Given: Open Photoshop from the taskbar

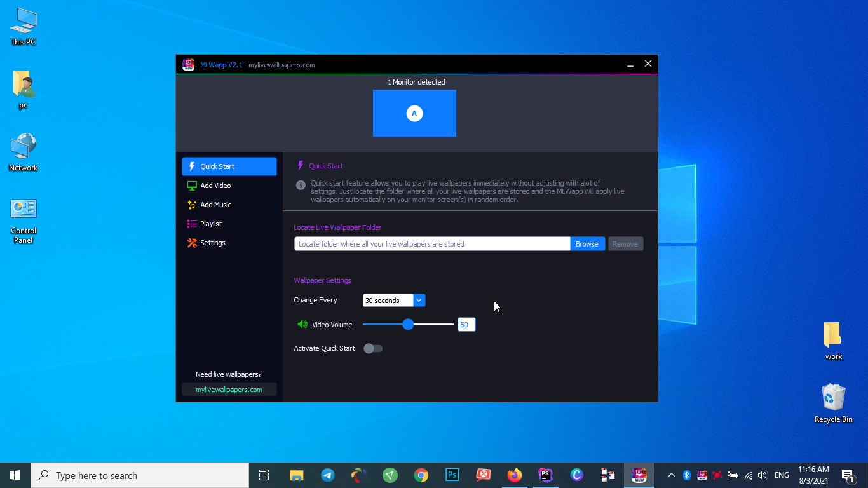Looking at the screenshot, I should (452, 475).
